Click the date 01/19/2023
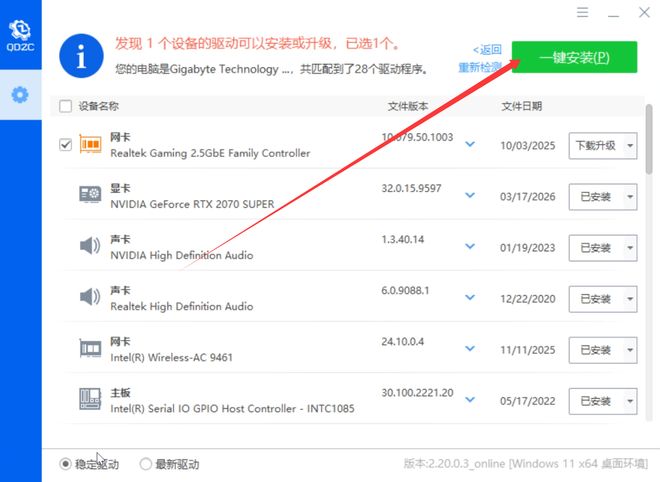660x482 pixels. click(527, 248)
